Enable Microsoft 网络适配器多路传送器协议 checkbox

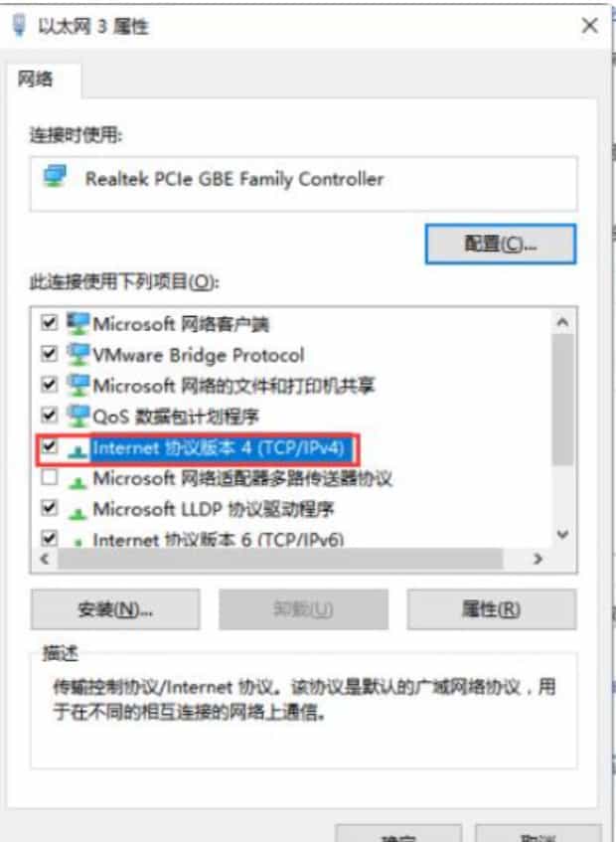(50, 477)
